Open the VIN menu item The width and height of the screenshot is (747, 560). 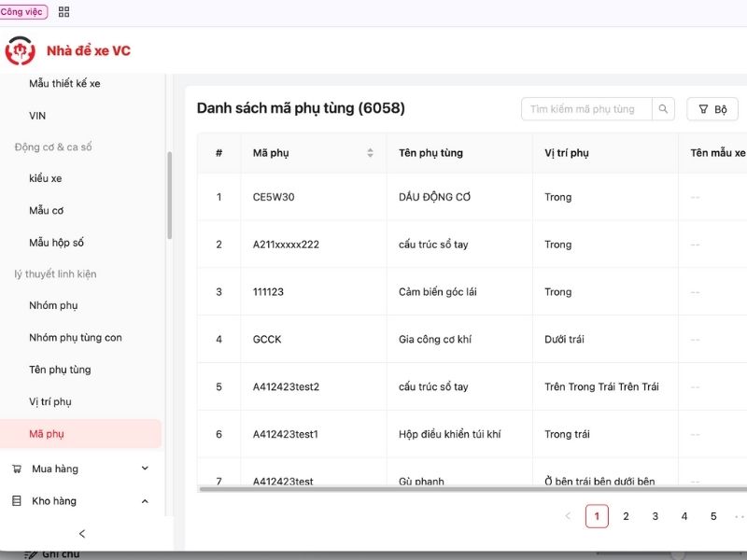coord(37,116)
